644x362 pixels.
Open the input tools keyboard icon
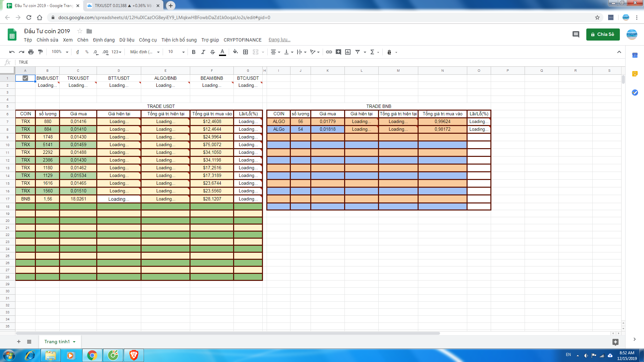click(389, 52)
